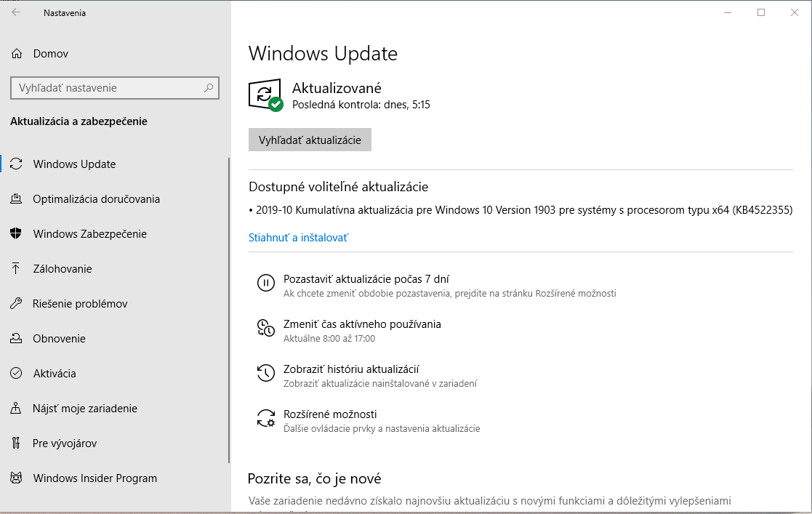Click the Pozrite sa, čo je nové heading

314,478
